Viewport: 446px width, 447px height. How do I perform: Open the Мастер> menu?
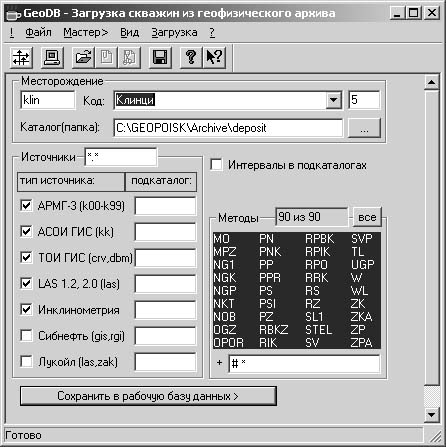point(86,32)
